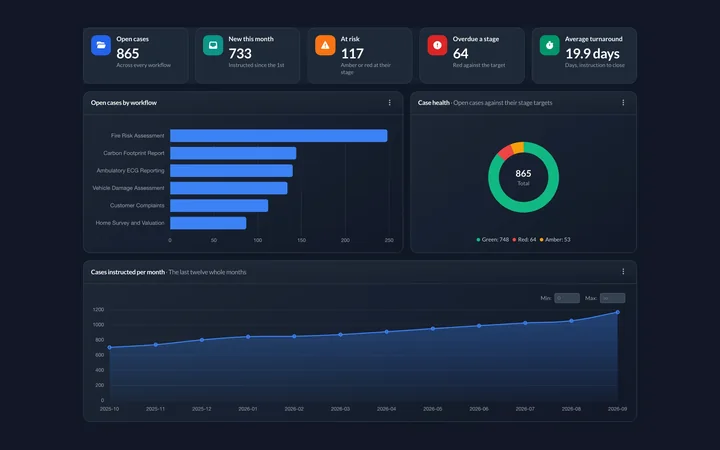This screenshot has width=720, height=450.
Task: Click the 2026-02 data point on the line
Action: [x=294, y=336]
